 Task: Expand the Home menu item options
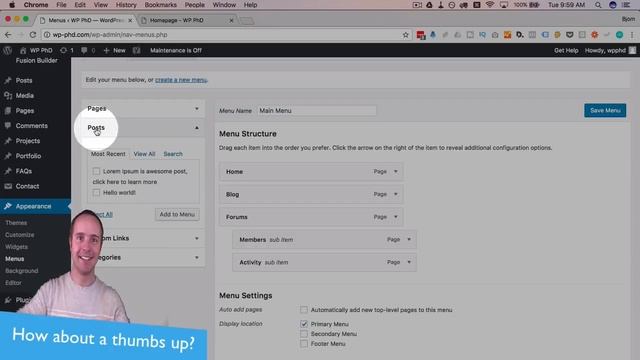(396, 171)
